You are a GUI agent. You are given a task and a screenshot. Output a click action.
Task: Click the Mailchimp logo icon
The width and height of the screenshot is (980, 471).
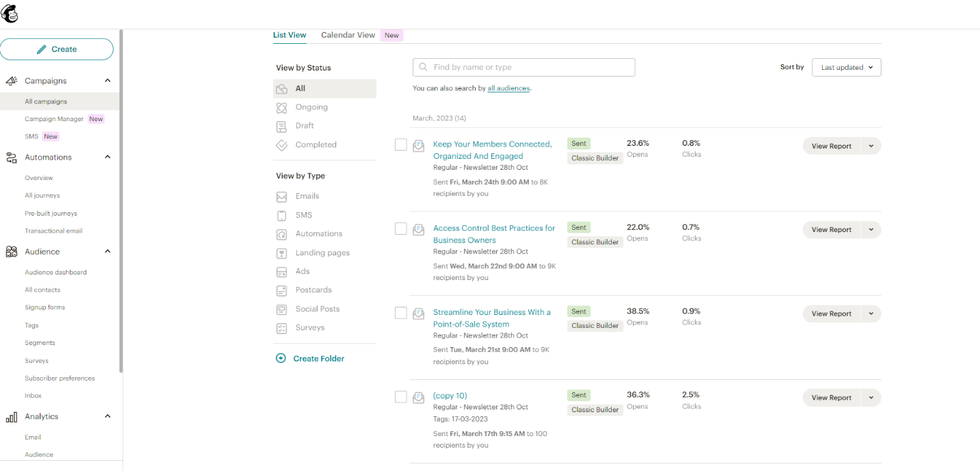pyautogui.click(x=10, y=14)
